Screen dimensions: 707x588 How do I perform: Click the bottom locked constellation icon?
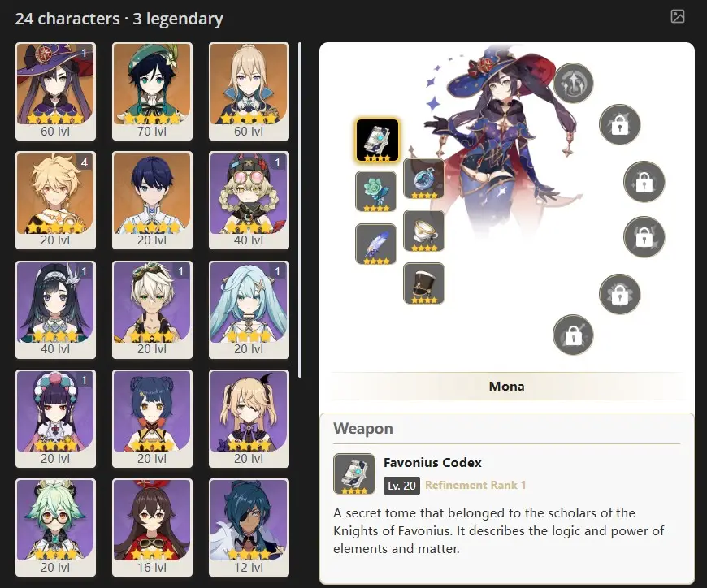573,335
